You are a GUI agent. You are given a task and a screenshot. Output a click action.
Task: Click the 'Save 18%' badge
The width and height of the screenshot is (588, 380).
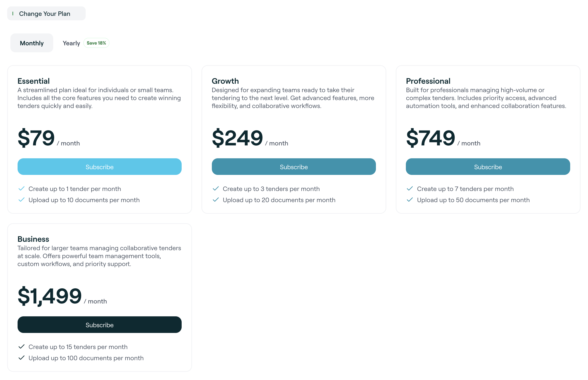point(96,43)
